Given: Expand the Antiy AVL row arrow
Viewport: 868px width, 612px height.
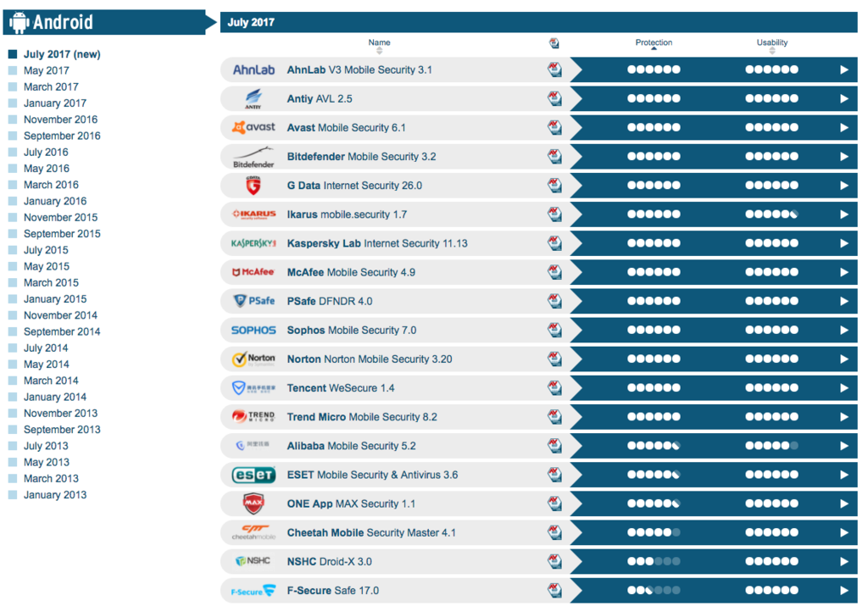Looking at the screenshot, I should [x=844, y=98].
